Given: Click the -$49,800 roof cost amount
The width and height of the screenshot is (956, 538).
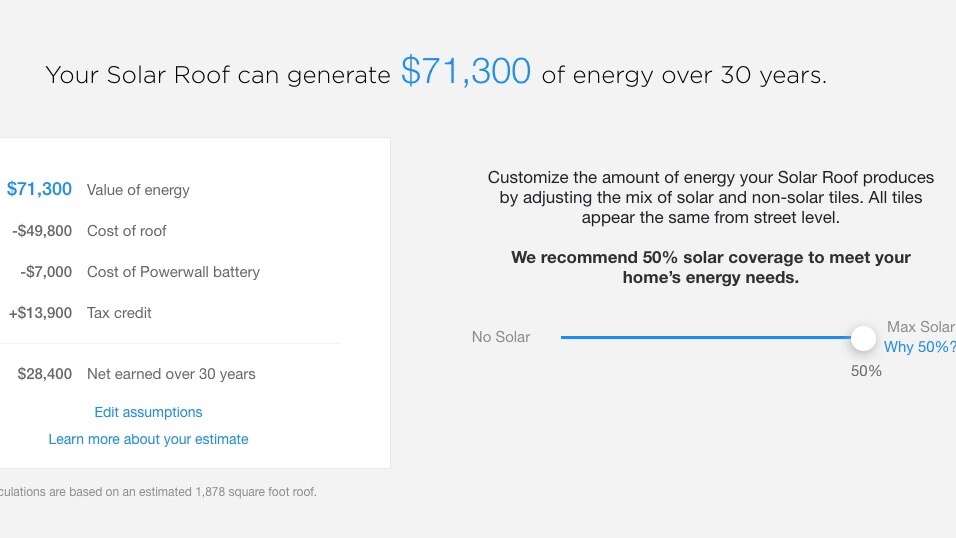Looking at the screenshot, I should coord(42,231).
